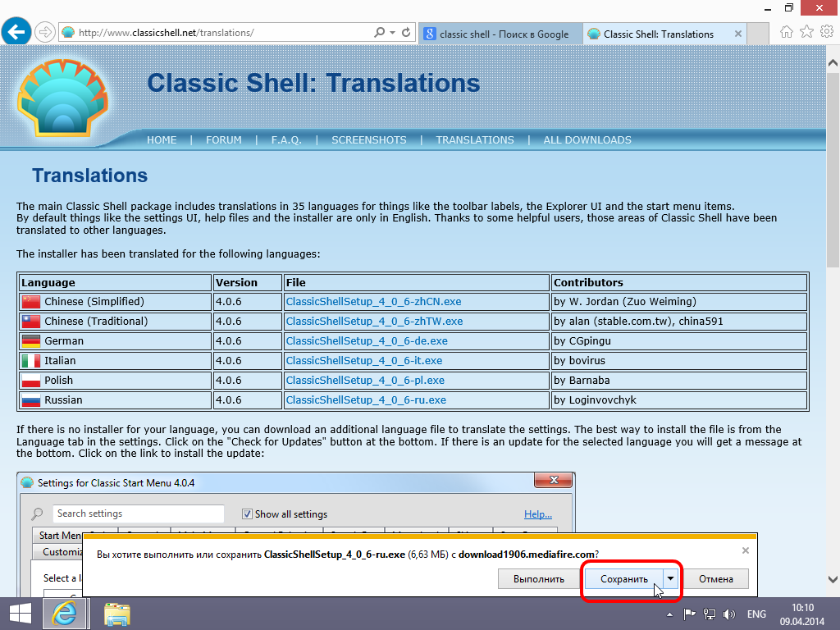This screenshot has width=840, height=630.
Task: Open File Explorer from taskbar
Action: point(116,614)
